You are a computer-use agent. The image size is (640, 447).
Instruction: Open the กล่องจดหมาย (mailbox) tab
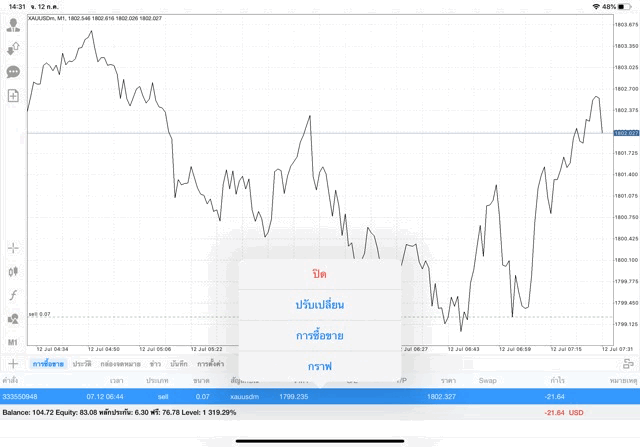click(121, 364)
